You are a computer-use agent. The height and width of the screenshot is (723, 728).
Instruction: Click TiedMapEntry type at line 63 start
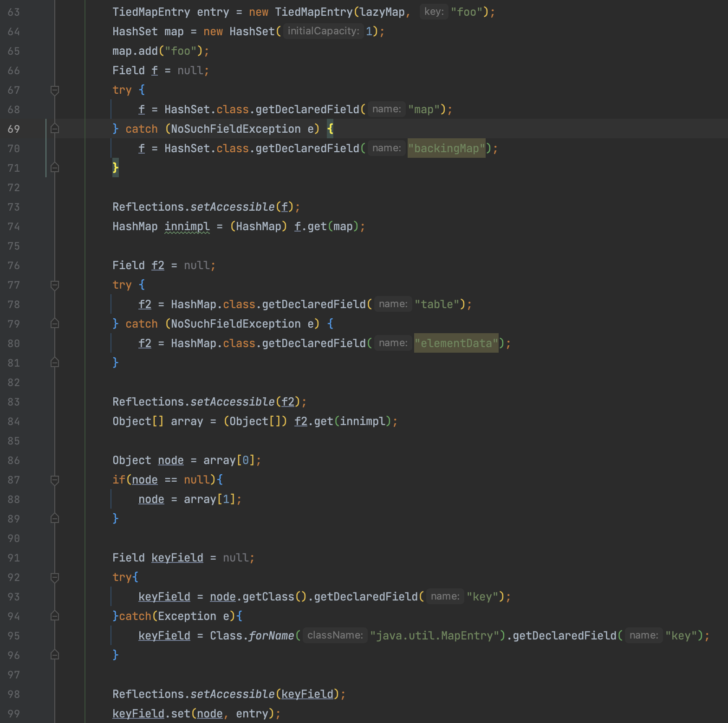(151, 12)
